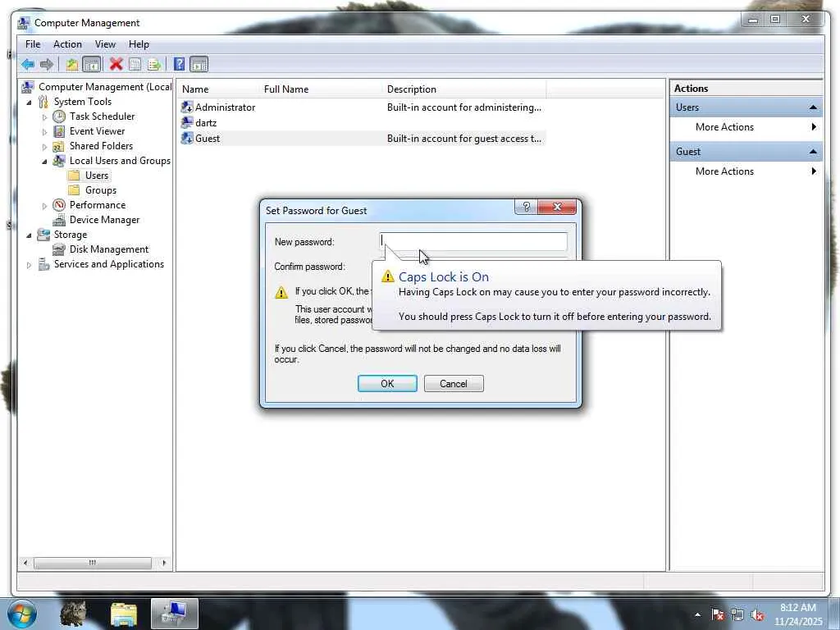Expand Services and Applications node
Viewport: 840px width, 630px height.
29,265
